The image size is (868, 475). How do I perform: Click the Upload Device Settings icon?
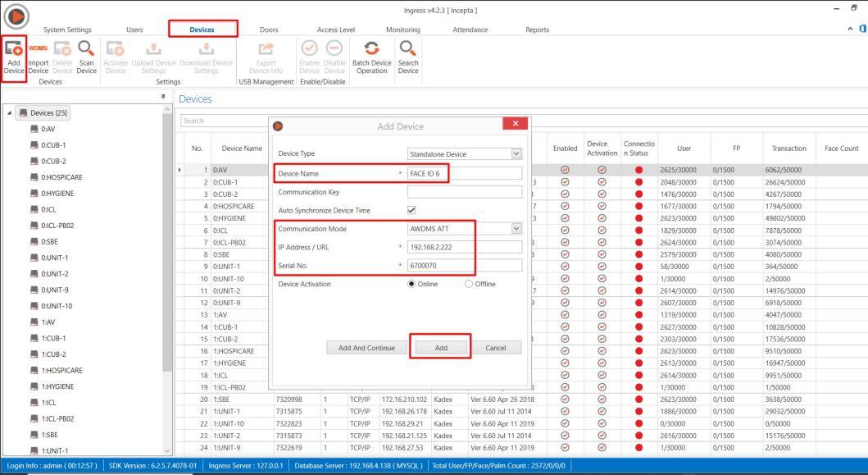click(153, 48)
